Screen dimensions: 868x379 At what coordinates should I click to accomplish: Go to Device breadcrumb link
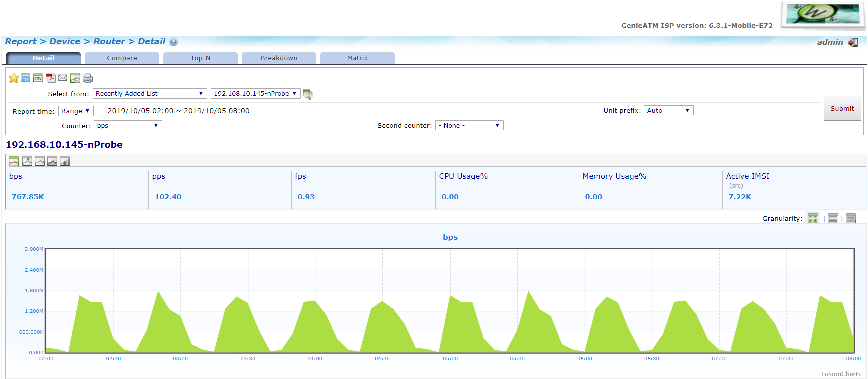click(x=65, y=42)
